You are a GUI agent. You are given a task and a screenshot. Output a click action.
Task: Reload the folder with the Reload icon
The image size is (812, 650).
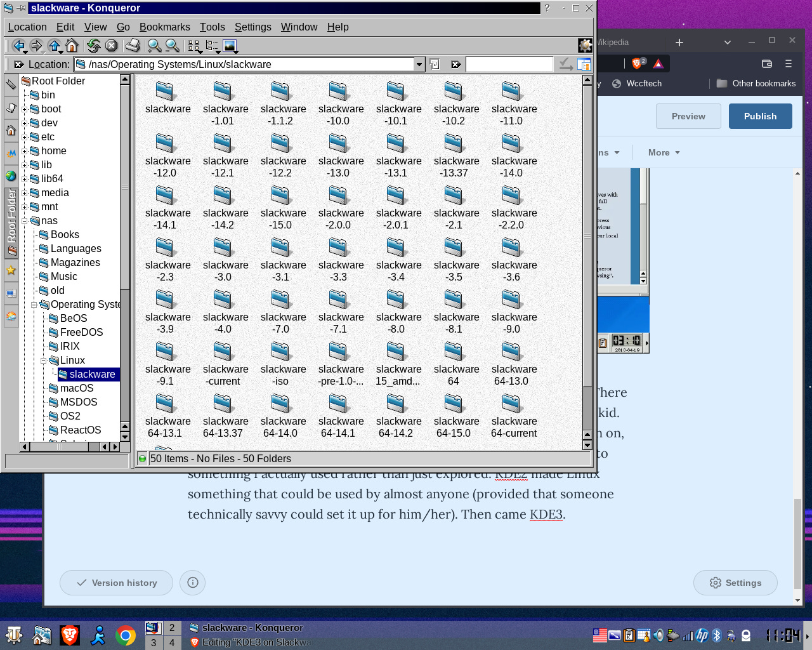[x=94, y=46]
